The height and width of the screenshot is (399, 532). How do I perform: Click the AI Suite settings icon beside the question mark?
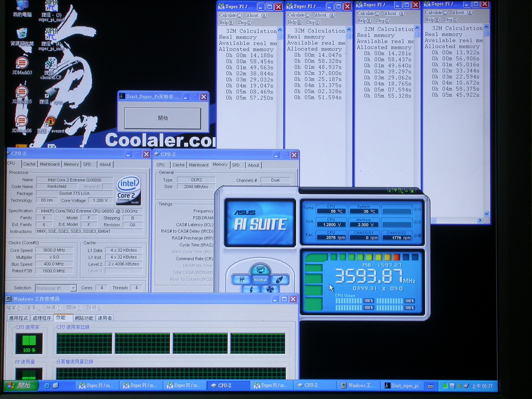coord(401,191)
